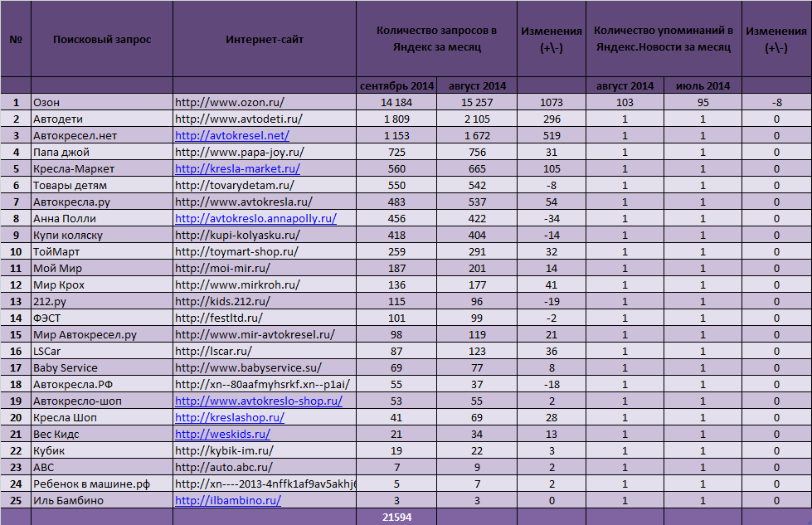
Task: Select the 'Кресла Шоп' cell
Action: 102,417
